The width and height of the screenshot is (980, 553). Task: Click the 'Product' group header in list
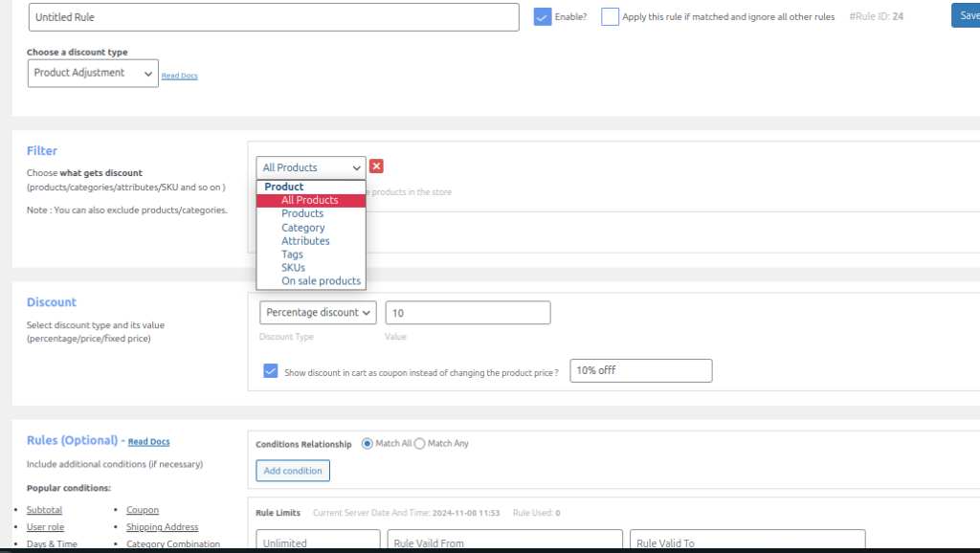pos(283,187)
